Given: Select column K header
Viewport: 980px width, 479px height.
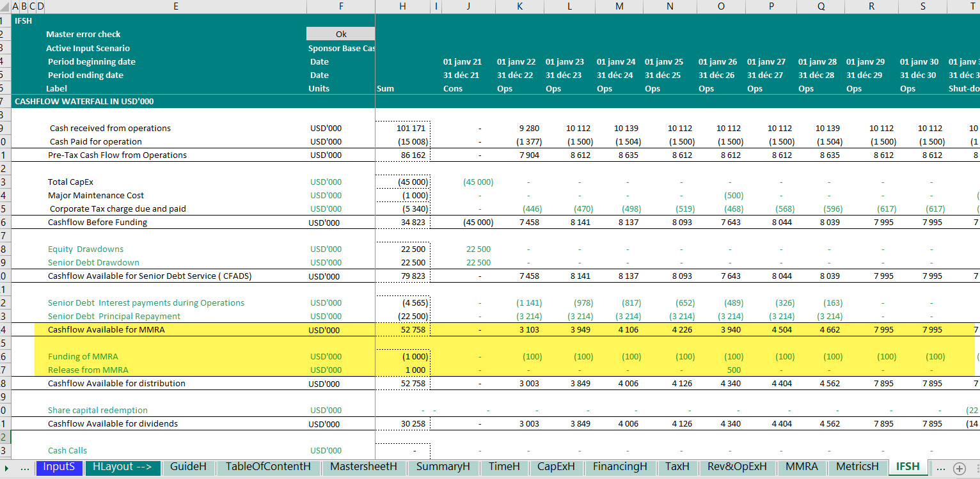Looking at the screenshot, I should [x=519, y=6].
